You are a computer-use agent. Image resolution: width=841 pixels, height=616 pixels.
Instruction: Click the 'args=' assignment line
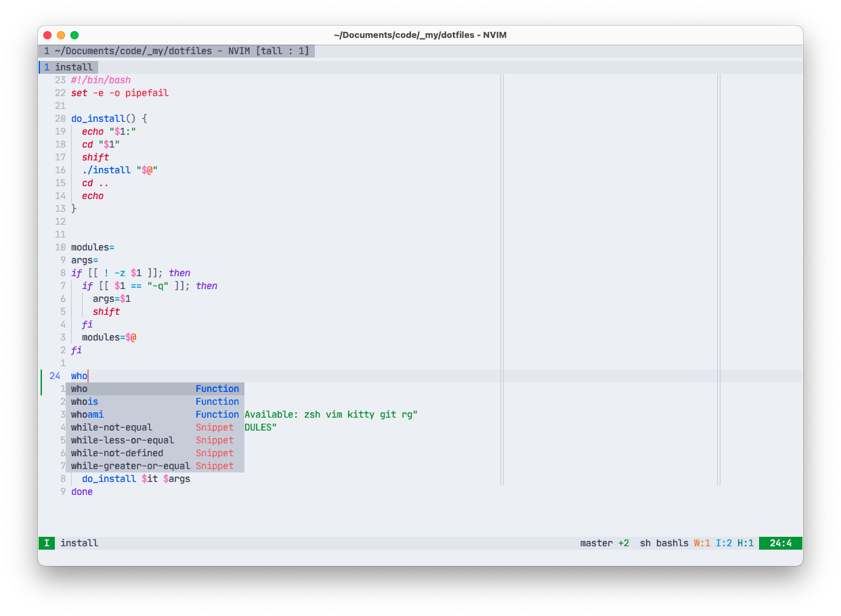[85, 260]
